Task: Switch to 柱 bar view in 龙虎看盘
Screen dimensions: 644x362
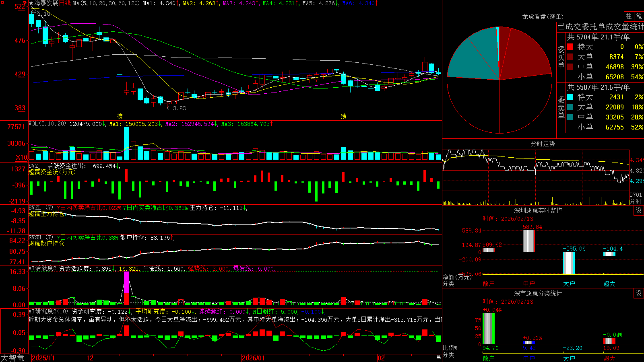Action: coord(629,16)
